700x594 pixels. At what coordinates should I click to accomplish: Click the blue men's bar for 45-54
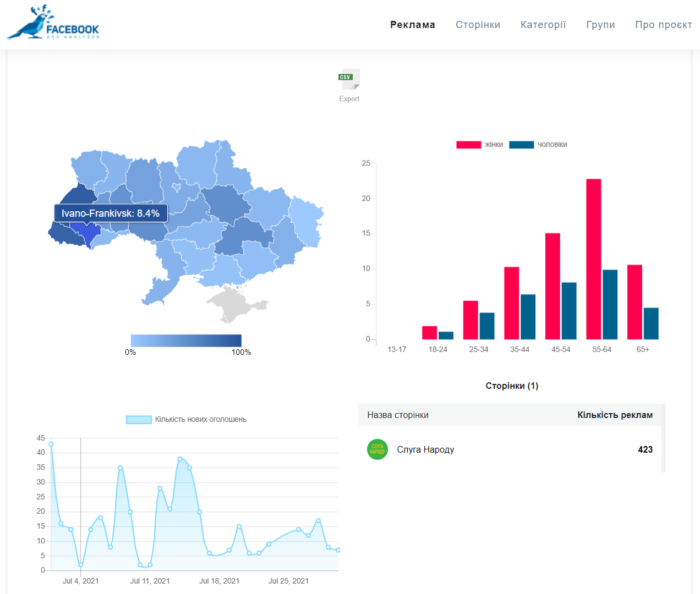569,311
